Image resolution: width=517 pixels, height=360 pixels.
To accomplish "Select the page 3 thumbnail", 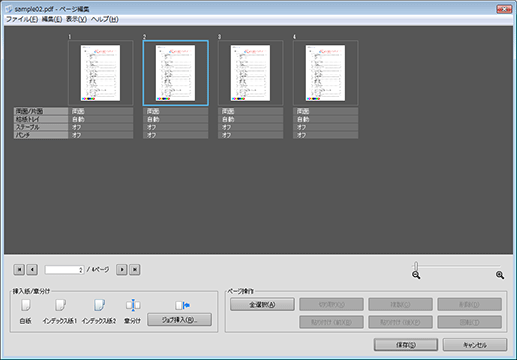I will coord(250,73).
